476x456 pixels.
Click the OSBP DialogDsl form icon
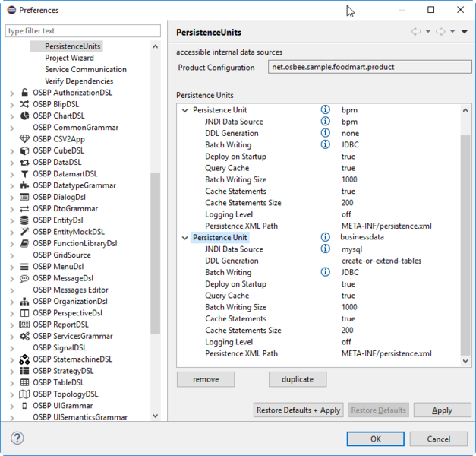pos(24,197)
